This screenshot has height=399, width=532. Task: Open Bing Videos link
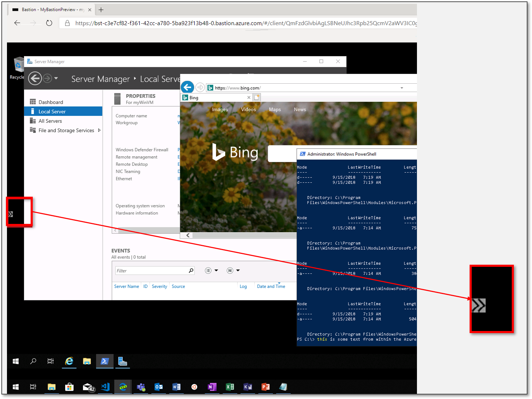click(249, 110)
